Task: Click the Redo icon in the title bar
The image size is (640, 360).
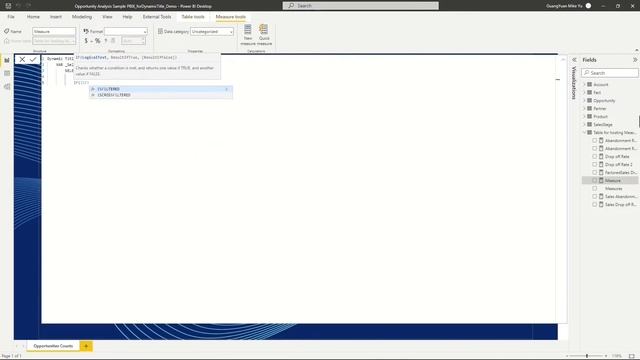Action: (x=28, y=6)
